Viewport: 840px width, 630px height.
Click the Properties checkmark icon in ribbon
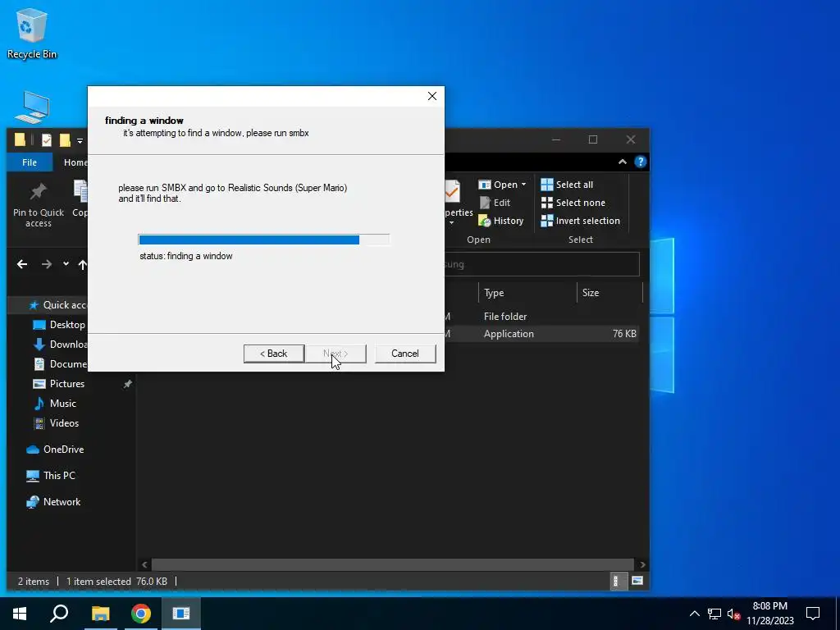(x=453, y=192)
